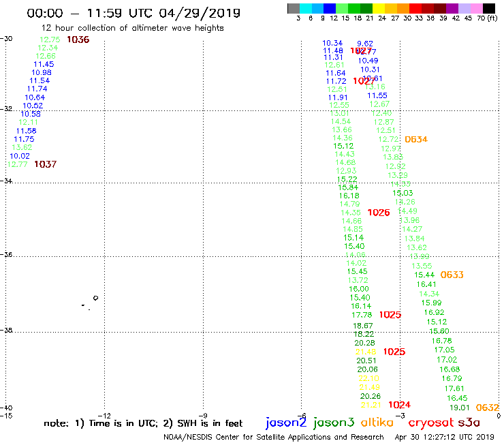Click the -38 latitude axis label
The width and height of the screenshot is (504, 443).
pos(6,331)
